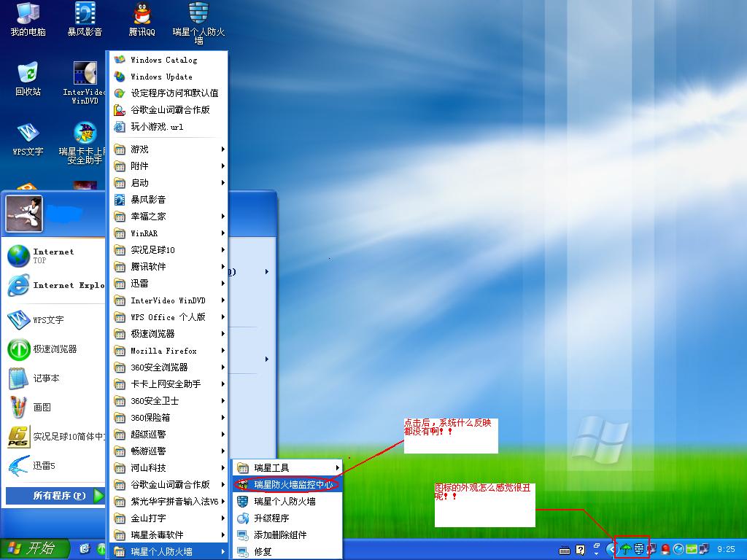
Task: Expand the WinRAR folder submenu
Action: [169, 233]
